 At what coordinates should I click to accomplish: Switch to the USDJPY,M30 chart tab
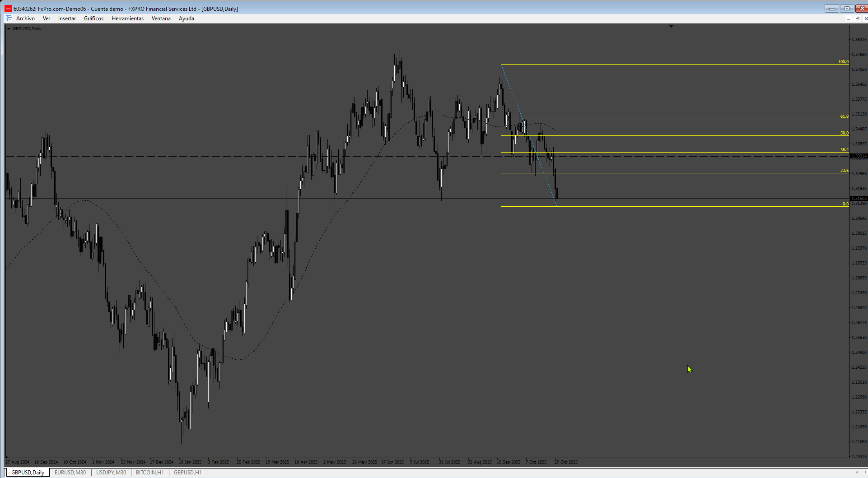click(111, 473)
